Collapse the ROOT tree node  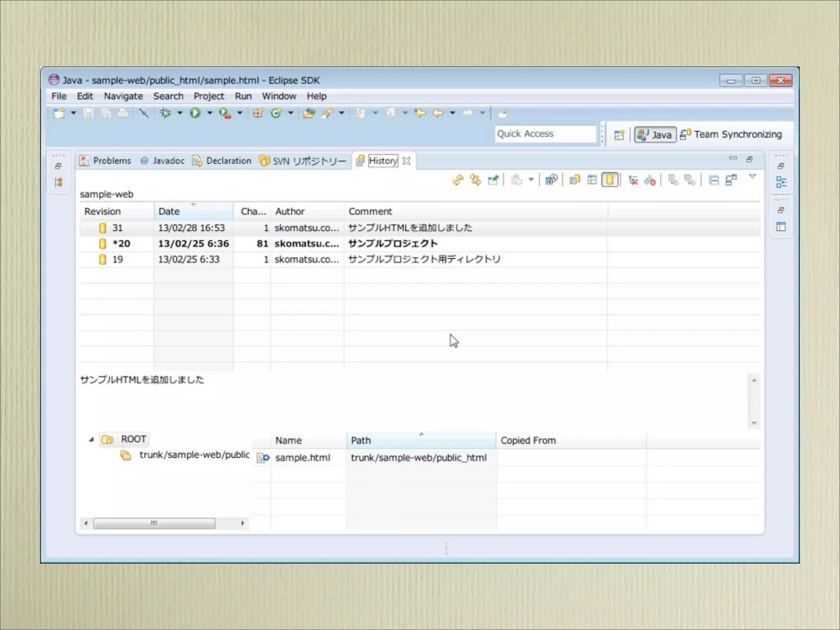(x=91, y=440)
